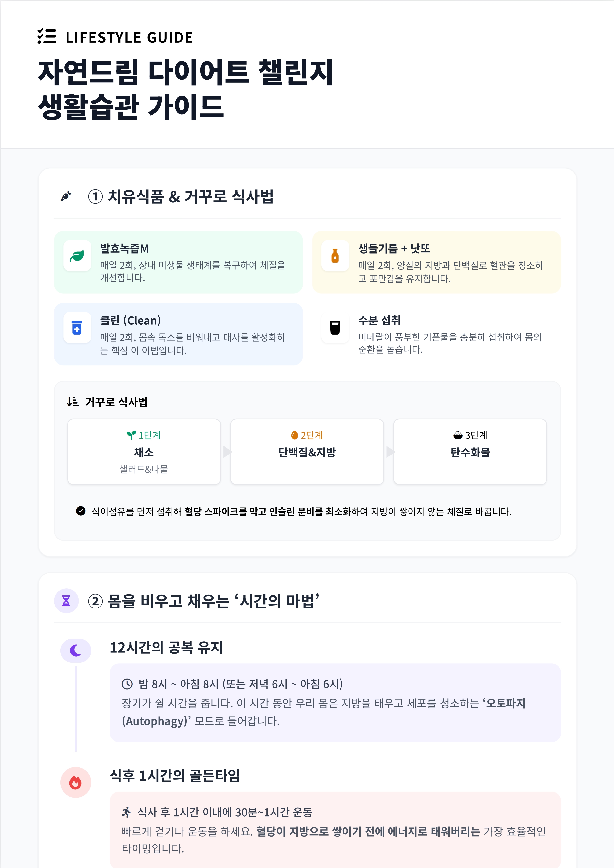Click the green leaf icon for 발효녹즙M
The image size is (614, 868).
[x=77, y=256]
